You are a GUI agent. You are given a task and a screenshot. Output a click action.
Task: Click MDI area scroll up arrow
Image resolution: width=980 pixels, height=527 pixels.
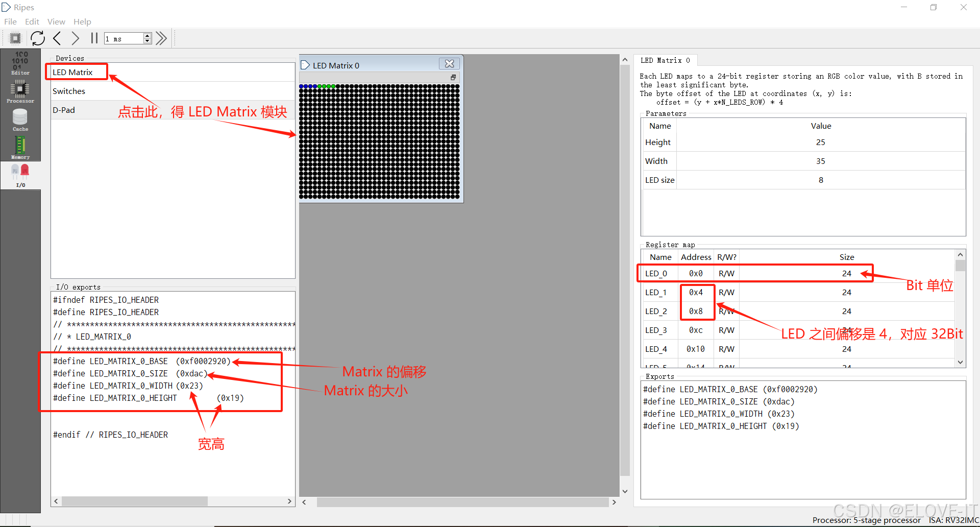click(x=625, y=60)
